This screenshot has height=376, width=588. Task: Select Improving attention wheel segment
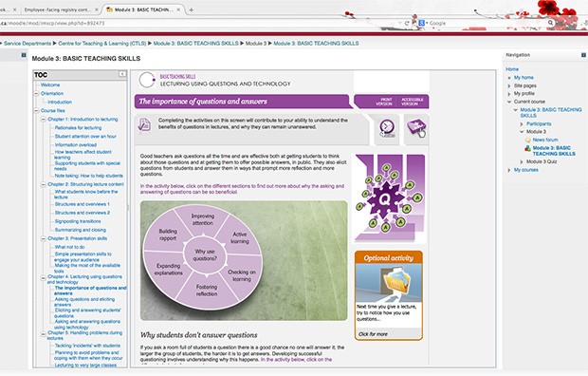pyautogui.click(x=203, y=219)
